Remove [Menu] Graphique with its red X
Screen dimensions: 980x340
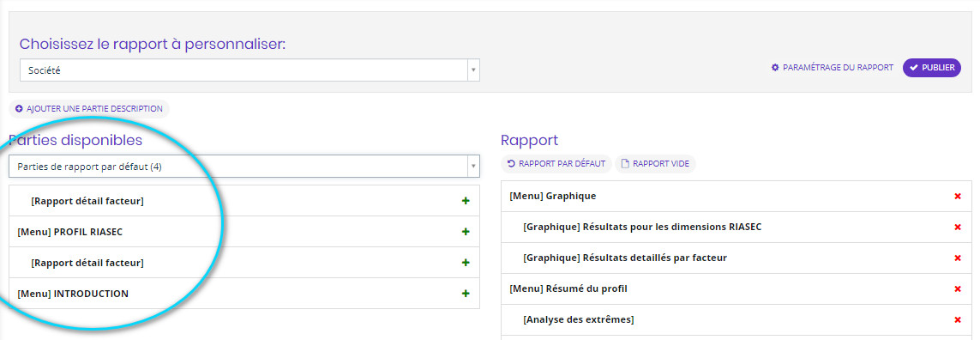click(x=958, y=196)
